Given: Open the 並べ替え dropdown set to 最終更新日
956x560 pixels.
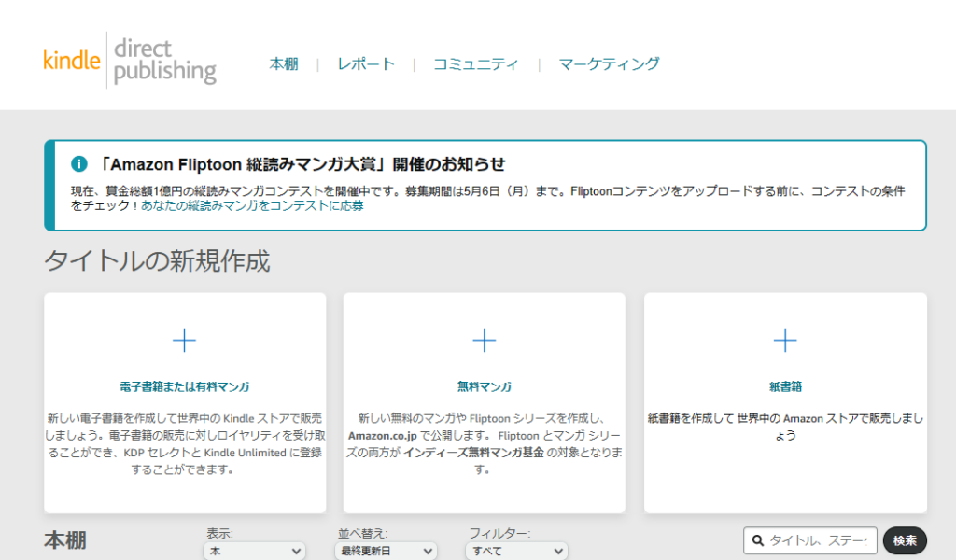Looking at the screenshot, I should 385,552.
